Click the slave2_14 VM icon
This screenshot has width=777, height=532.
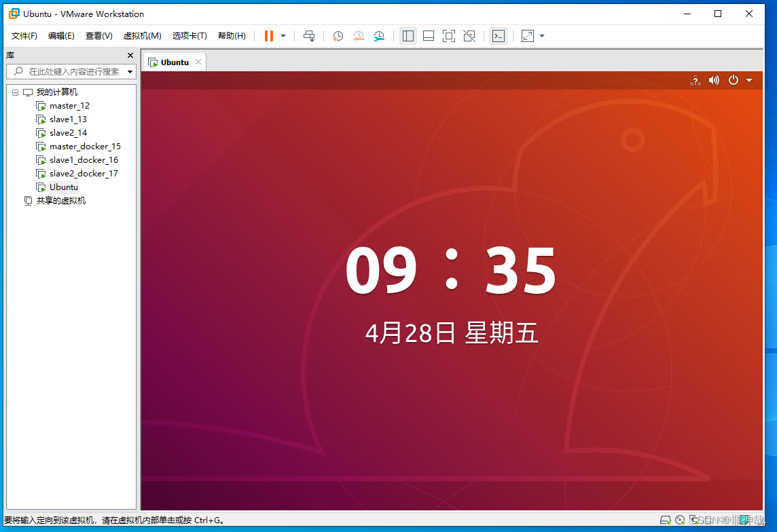point(41,133)
